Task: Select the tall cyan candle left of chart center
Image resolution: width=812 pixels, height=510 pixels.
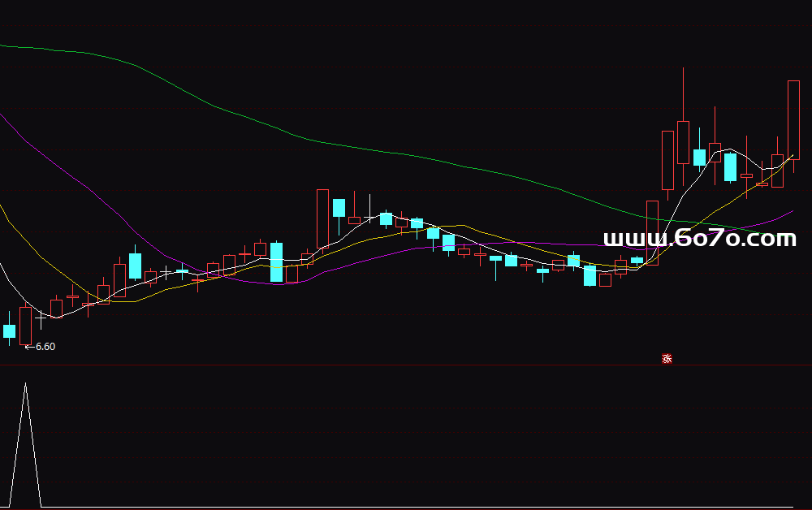Action: [277, 261]
